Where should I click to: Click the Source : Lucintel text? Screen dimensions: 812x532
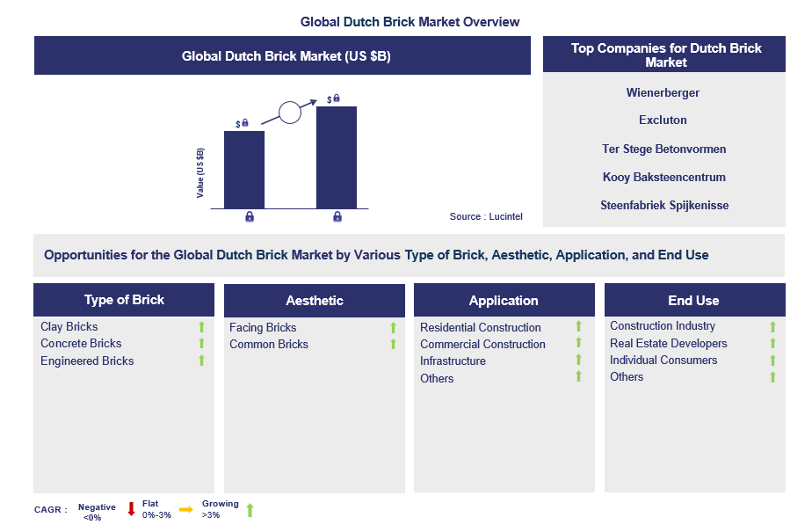487,216
